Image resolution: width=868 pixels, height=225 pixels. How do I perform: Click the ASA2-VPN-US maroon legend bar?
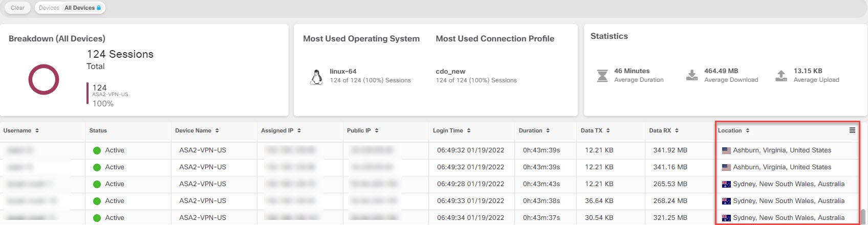click(x=88, y=94)
